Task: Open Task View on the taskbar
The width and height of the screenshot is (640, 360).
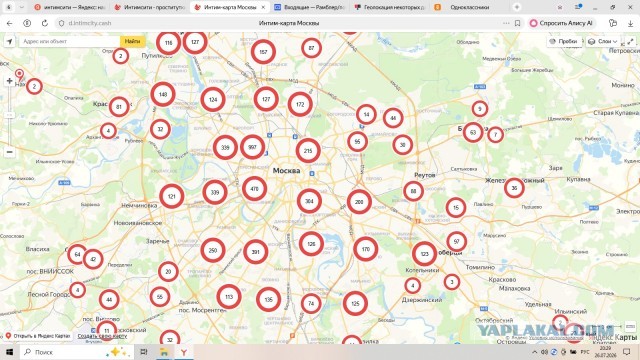Action: coord(143,352)
